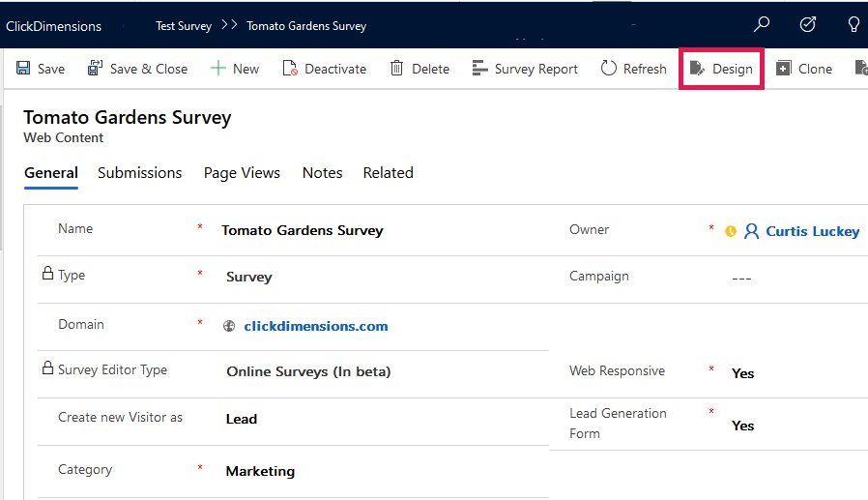
Task: Edit the Name field value
Action: point(303,230)
